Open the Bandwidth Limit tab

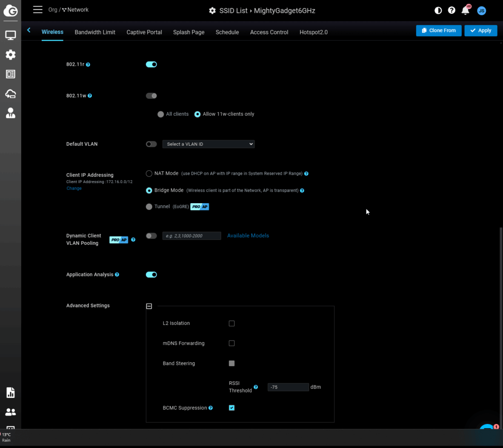point(95,32)
